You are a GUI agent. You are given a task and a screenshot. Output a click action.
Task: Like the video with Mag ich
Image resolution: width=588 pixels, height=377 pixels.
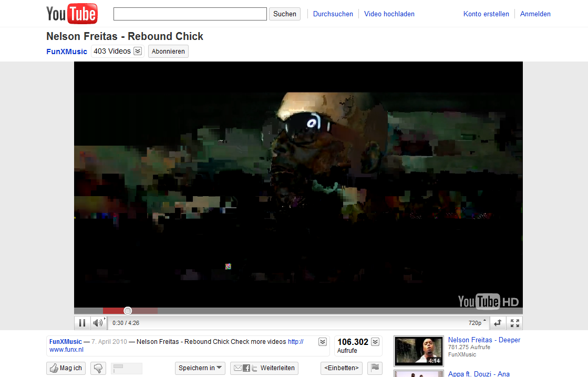pyautogui.click(x=66, y=368)
